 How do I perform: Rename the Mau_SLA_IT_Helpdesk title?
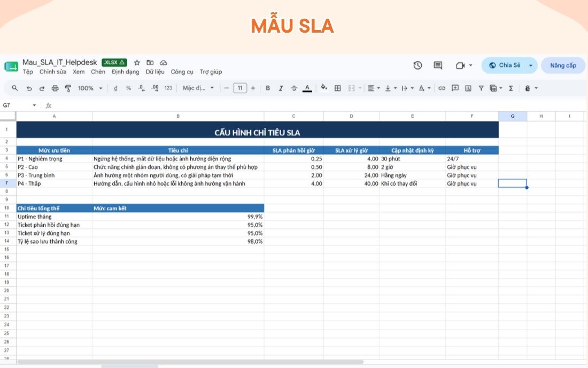[x=60, y=62]
